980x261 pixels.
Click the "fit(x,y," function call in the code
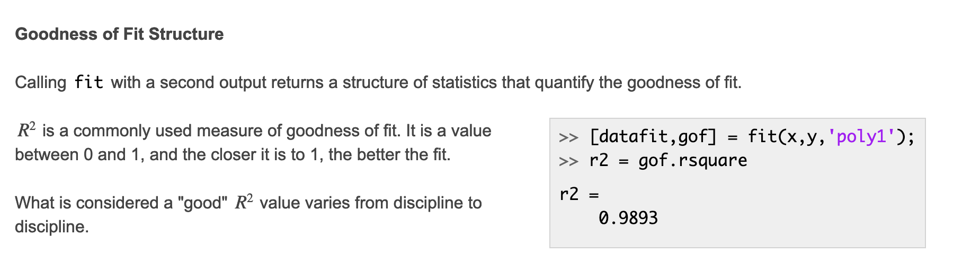tap(787, 137)
